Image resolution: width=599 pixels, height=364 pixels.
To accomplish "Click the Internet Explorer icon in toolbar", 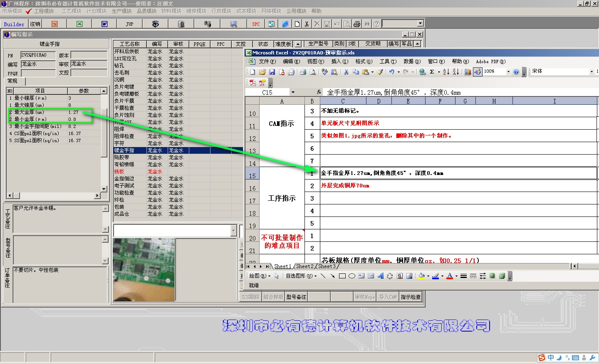I will pos(285,24).
